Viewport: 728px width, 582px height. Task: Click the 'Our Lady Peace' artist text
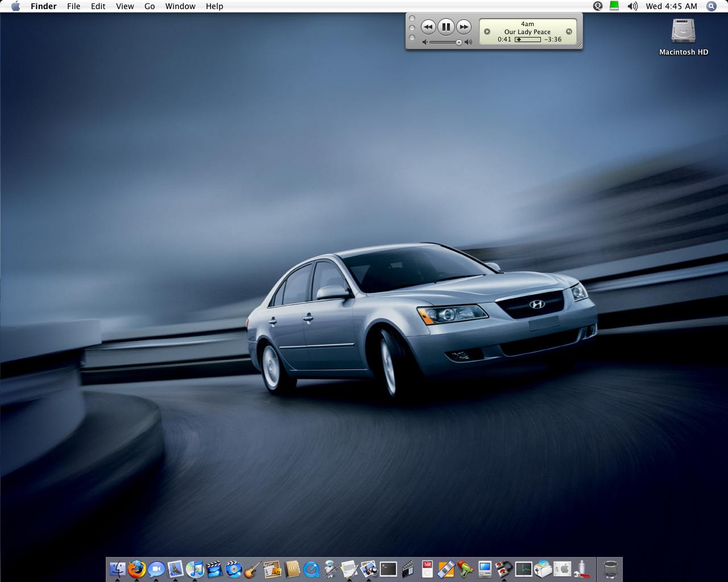click(528, 32)
